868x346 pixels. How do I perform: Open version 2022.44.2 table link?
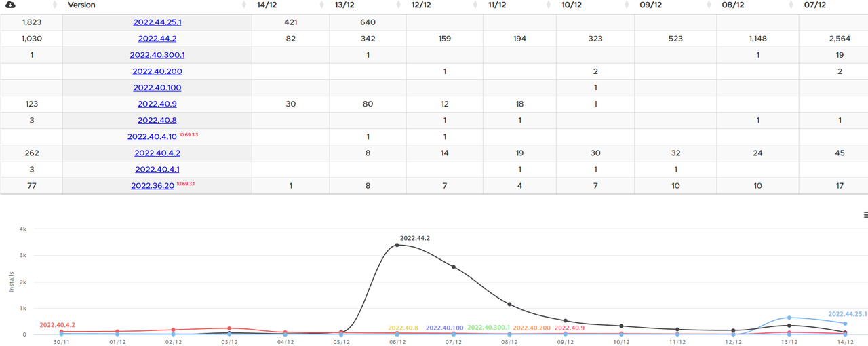click(157, 39)
